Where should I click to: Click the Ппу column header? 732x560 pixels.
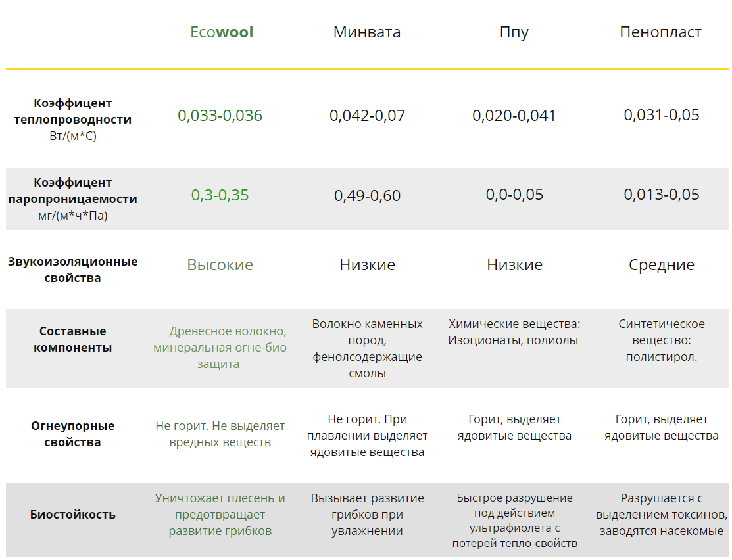tap(514, 33)
